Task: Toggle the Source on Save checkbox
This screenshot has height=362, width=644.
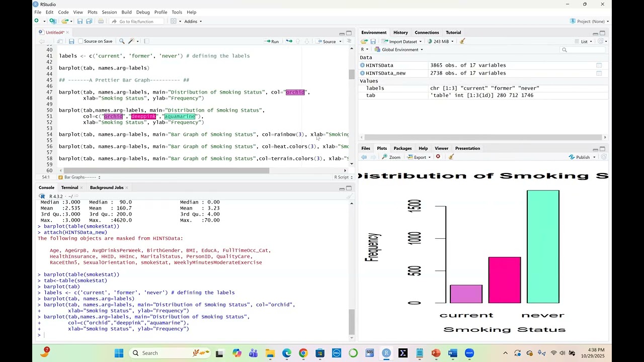Action: coord(80,41)
